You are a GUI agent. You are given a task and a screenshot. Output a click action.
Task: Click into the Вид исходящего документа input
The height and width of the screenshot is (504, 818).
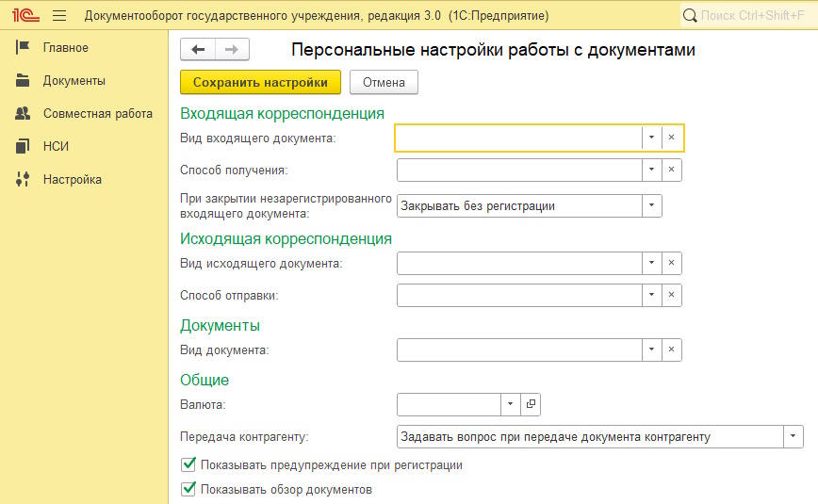(519, 263)
